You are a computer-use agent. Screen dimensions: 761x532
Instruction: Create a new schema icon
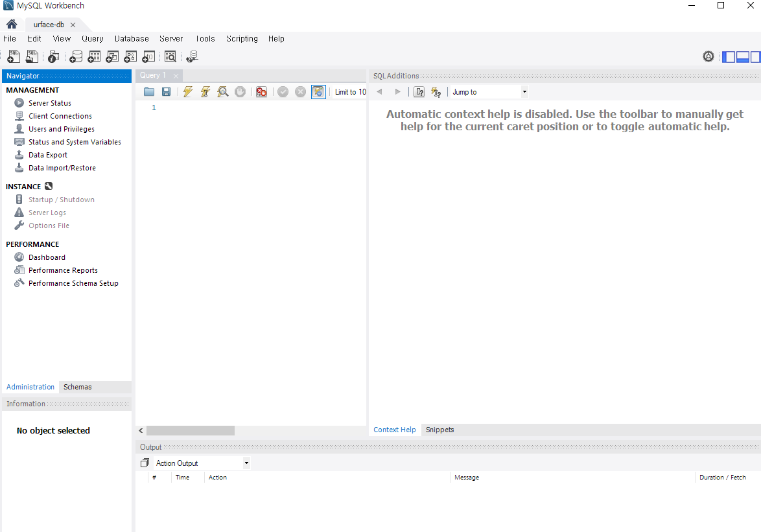[76, 57]
